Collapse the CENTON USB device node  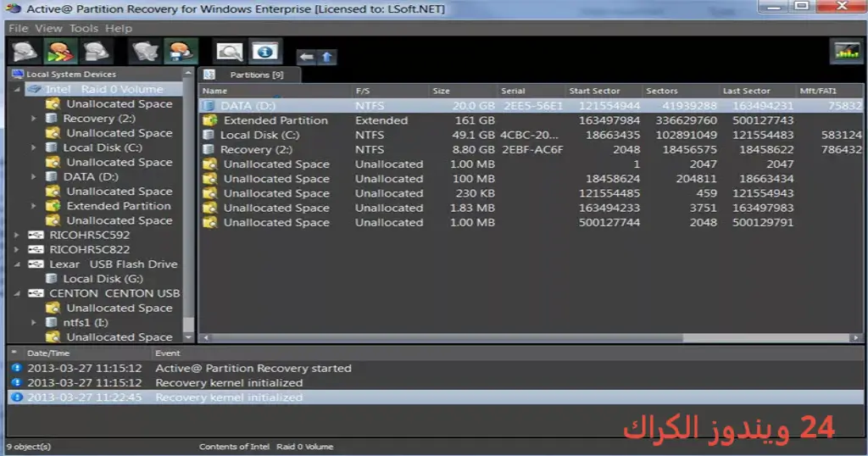coord(17,293)
